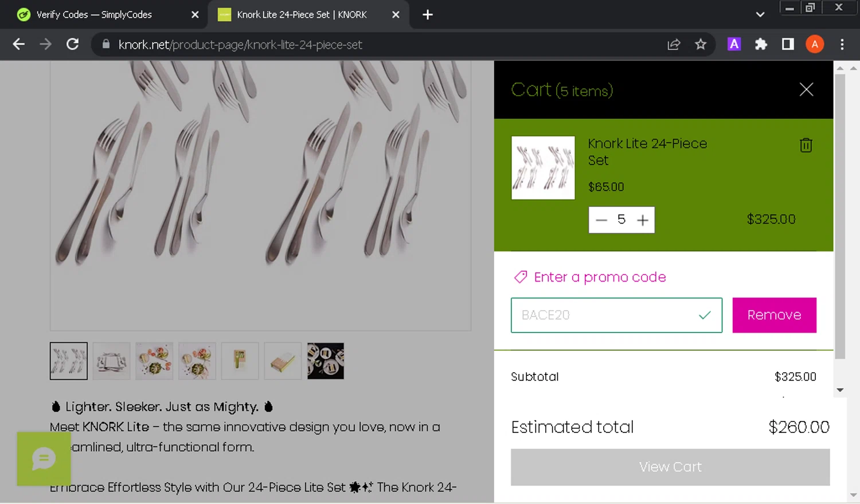
Task: Click the address bar URL
Action: [240, 45]
